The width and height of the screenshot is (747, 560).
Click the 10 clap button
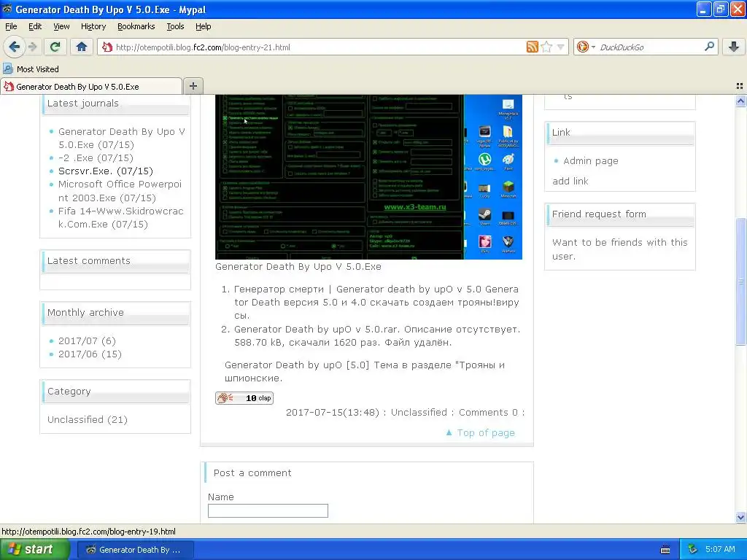(244, 398)
